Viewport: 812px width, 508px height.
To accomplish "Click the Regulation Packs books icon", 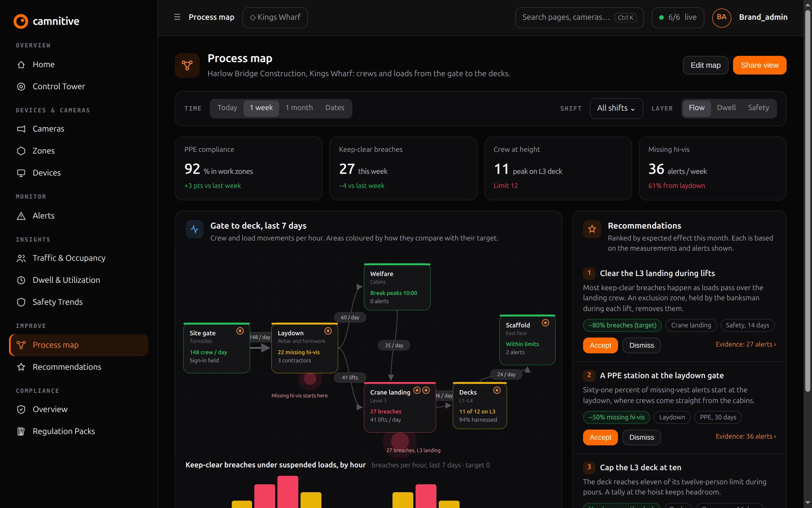I will (x=21, y=432).
